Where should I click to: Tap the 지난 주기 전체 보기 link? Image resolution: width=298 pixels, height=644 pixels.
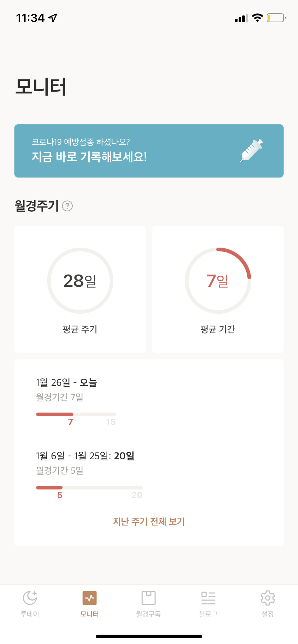(x=149, y=521)
